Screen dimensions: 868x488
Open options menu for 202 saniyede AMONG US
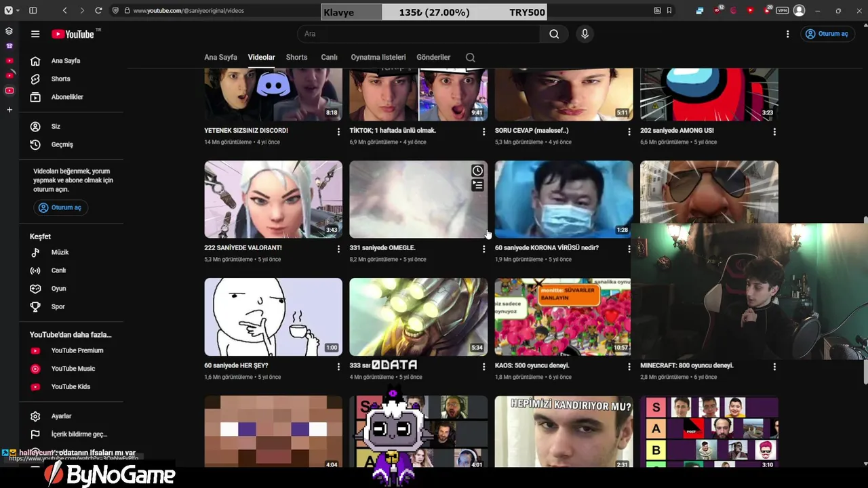(774, 131)
